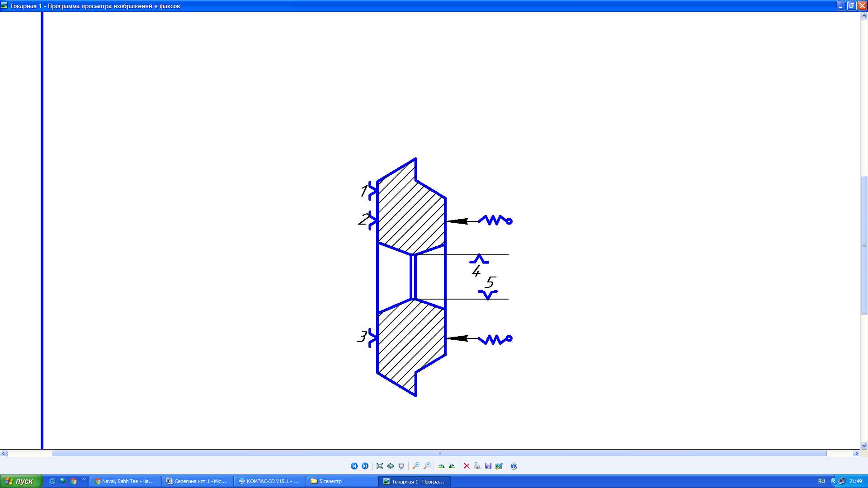
Task: Show hidden tray icons arrow
Action: point(834,481)
